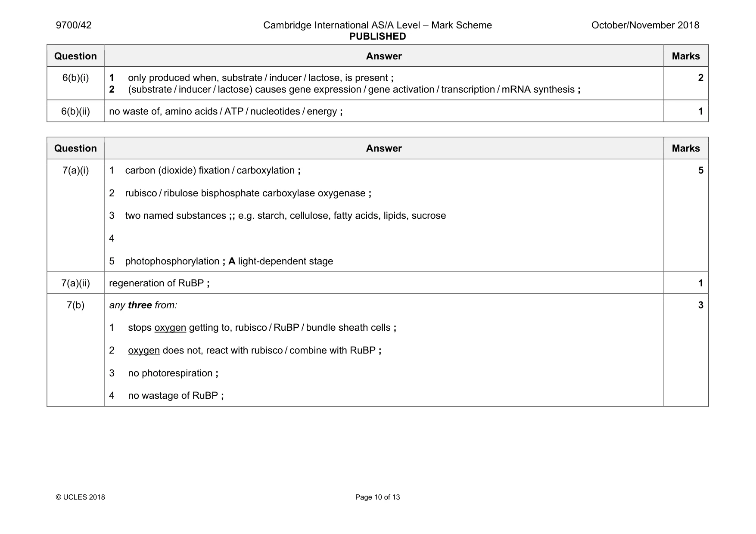Click the marks value '5' for 7(a)(i)
The width and height of the screenshot is (756, 534).
[x=700, y=171]
